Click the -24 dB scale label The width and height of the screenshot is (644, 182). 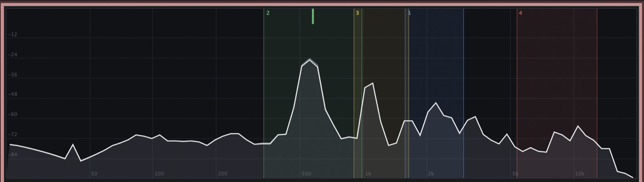(x=12, y=55)
